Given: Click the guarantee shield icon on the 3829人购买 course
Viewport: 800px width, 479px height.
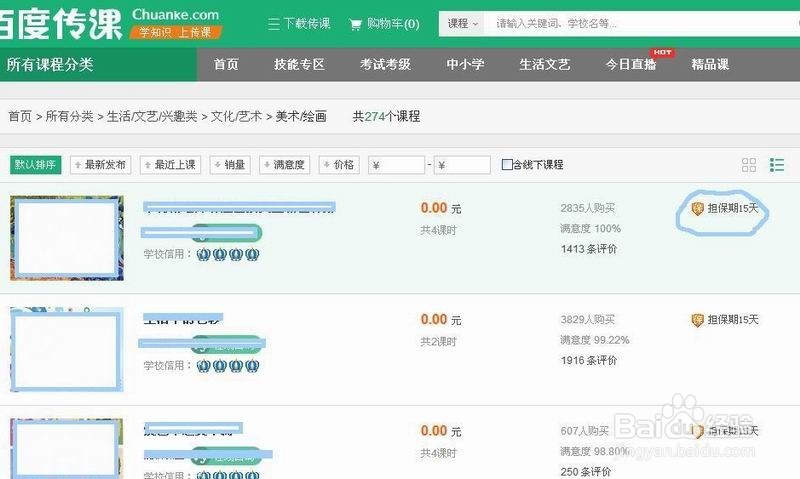Looking at the screenshot, I should pyautogui.click(x=697, y=320).
